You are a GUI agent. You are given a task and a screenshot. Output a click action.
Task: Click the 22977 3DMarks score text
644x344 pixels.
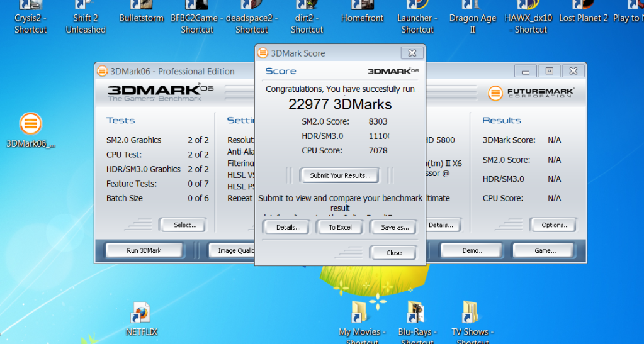[340, 104]
